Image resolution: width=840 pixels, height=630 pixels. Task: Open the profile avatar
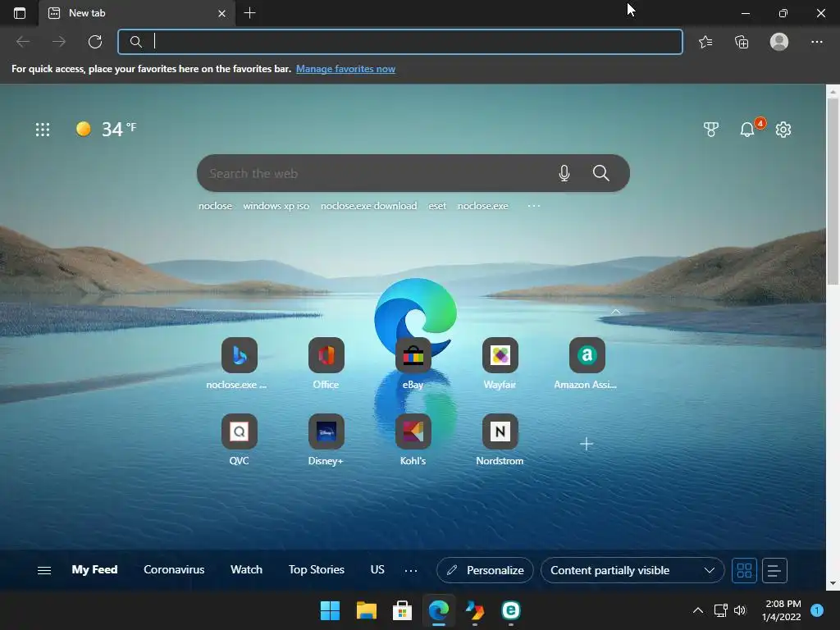pos(779,42)
